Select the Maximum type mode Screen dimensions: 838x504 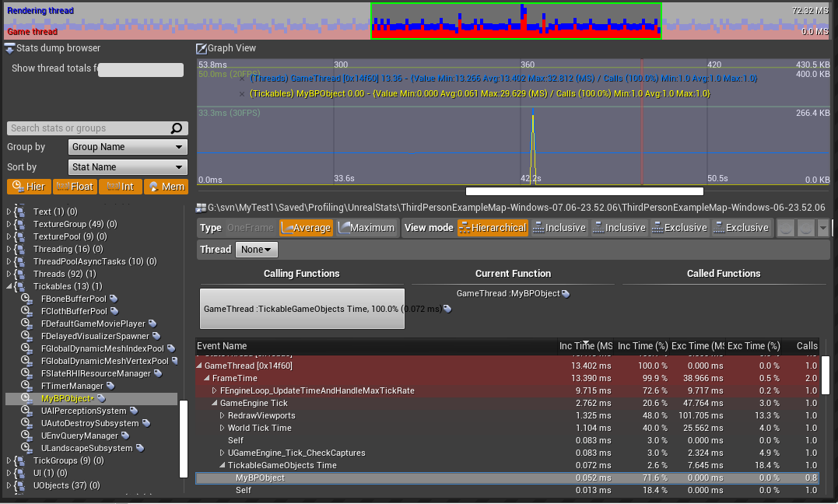tap(366, 228)
